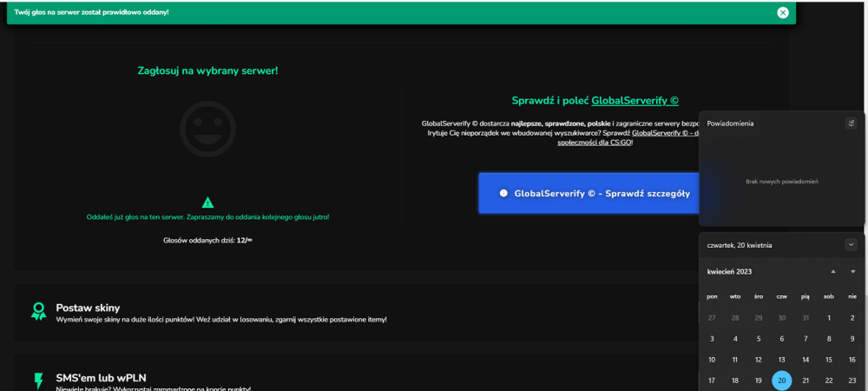
Task: Collapse calendar with chevron beside czwartek, 20 kwietnia
Action: (x=851, y=244)
